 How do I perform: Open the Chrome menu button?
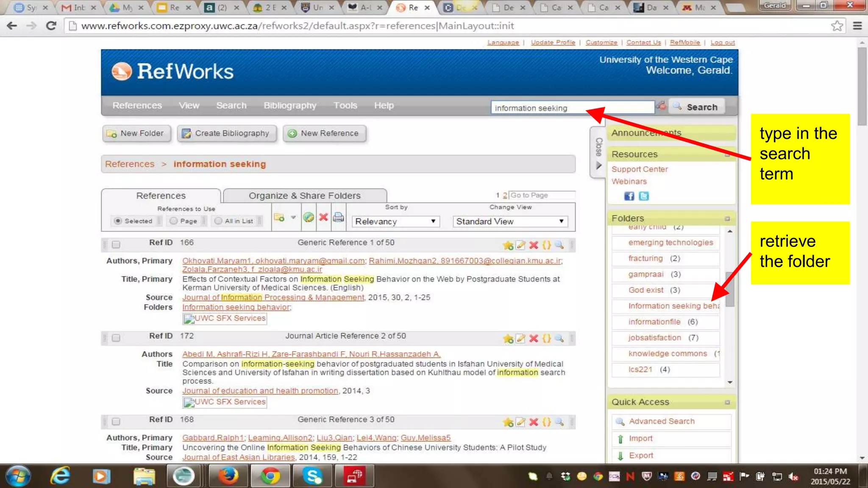pyautogui.click(x=857, y=26)
